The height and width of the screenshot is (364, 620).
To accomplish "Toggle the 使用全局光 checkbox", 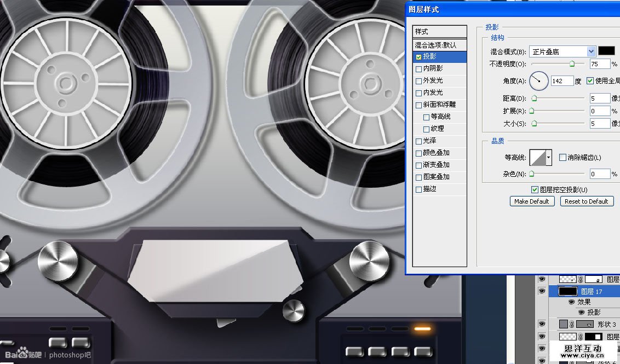I will [590, 80].
